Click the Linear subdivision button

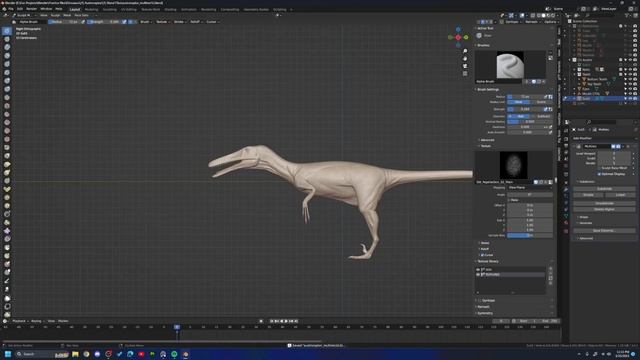click(x=620, y=195)
